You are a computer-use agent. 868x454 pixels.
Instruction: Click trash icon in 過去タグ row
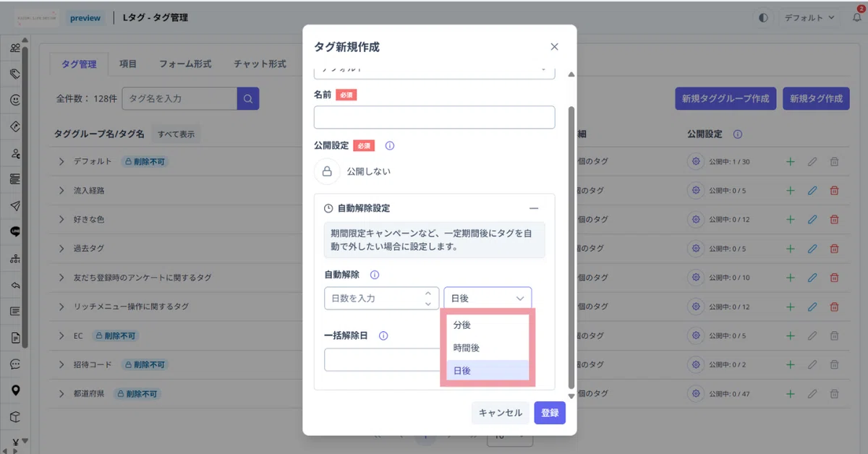(834, 248)
